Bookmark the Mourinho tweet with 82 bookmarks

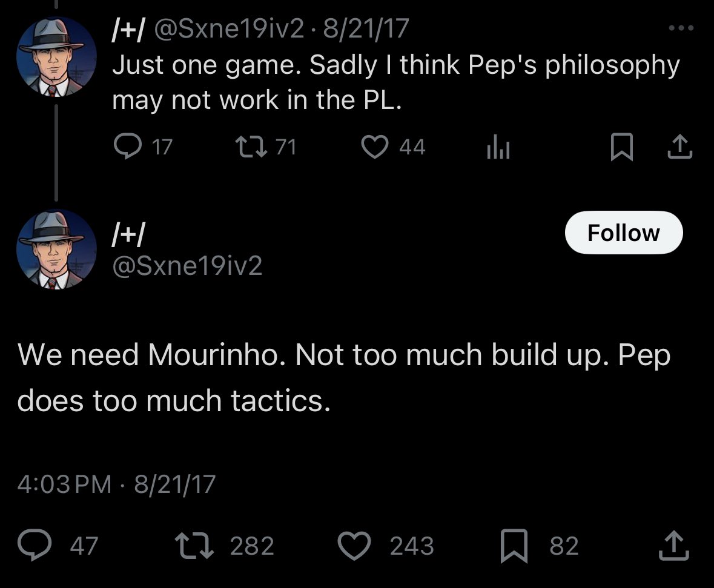pyautogui.click(x=514, y=546)
